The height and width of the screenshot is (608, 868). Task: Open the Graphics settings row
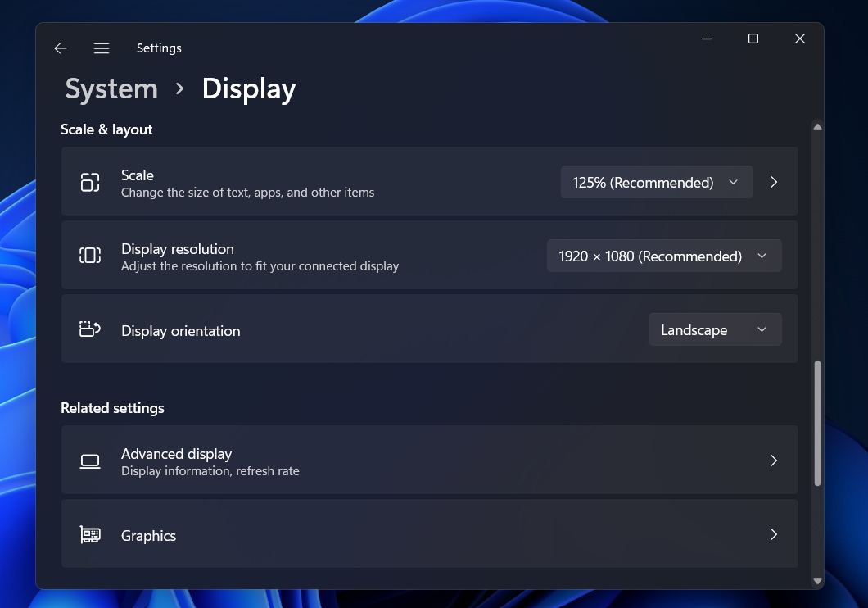pyautogui.click(x=430, y=533)
